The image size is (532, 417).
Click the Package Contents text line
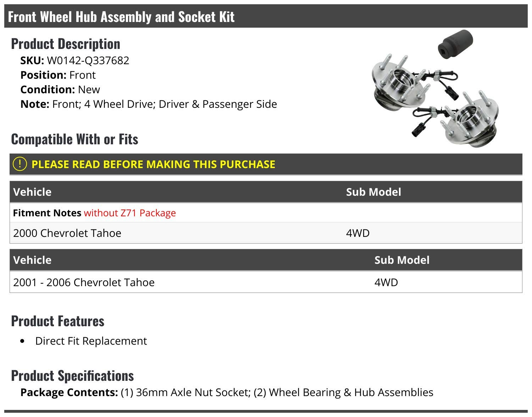(227, 392)
